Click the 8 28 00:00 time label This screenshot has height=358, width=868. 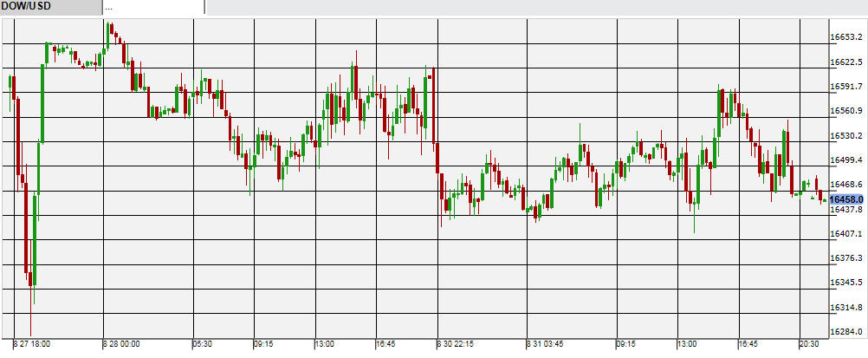tap(121, 345)
